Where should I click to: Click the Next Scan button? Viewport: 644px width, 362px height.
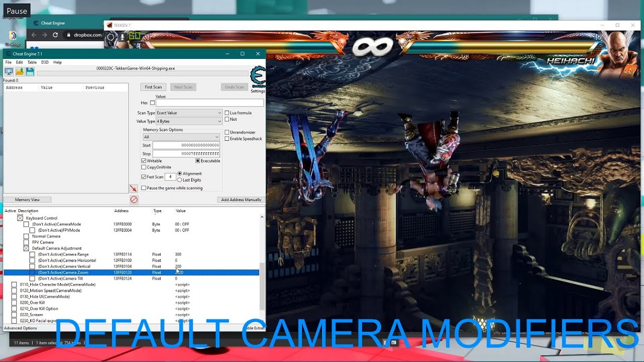pyautogui.click(x=183, y=87)
